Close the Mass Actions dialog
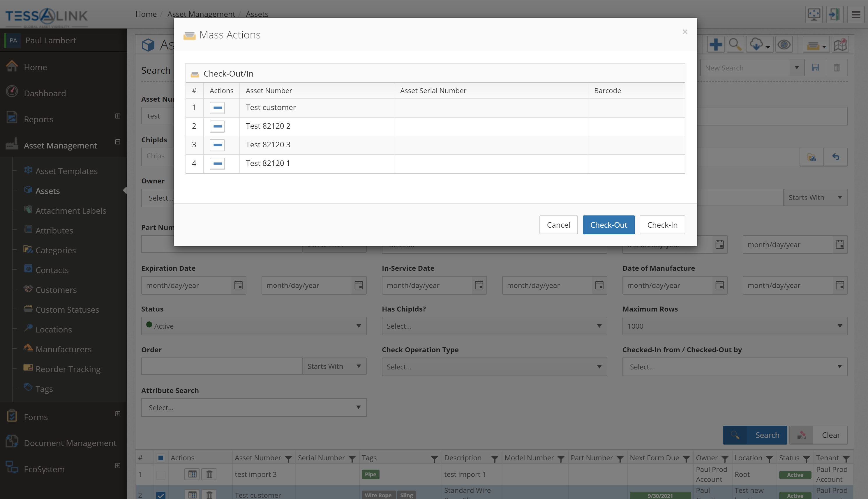 684,32
